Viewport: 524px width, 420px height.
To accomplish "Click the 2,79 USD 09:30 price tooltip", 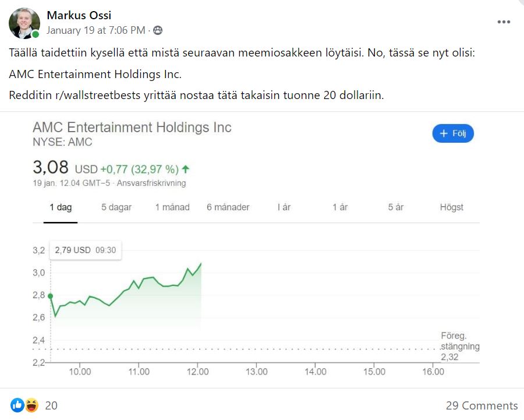I will point(85,249).
